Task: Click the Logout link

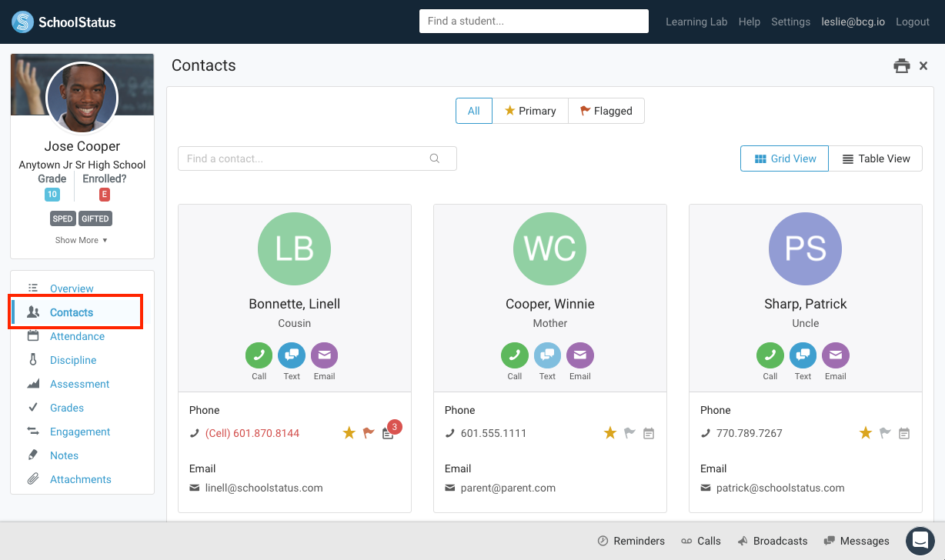Action: (x=913, y=22)
